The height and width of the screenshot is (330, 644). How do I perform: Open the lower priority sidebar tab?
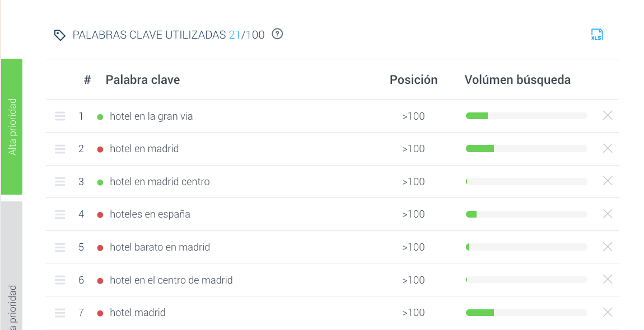click(x=12, y=291)
